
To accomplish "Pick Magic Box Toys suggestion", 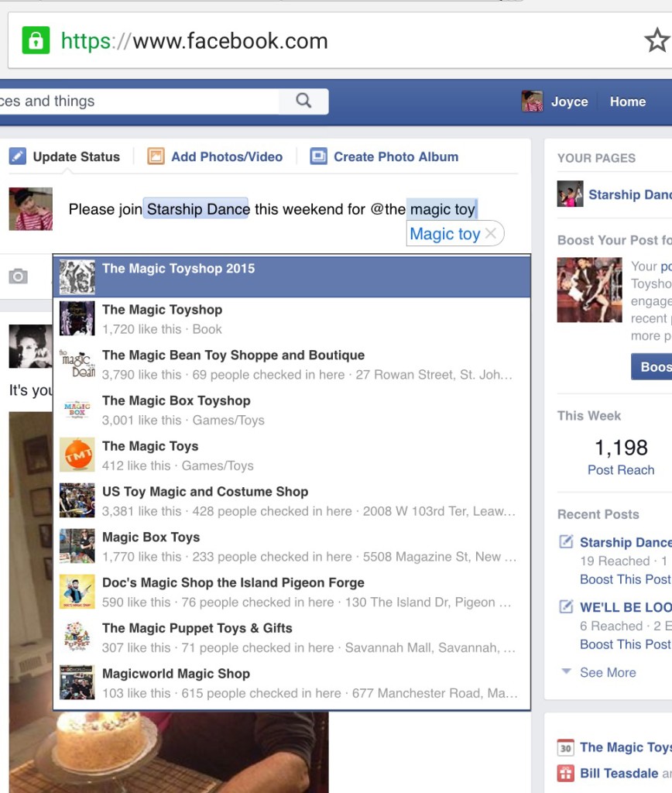I will click(x=292, y=547).
